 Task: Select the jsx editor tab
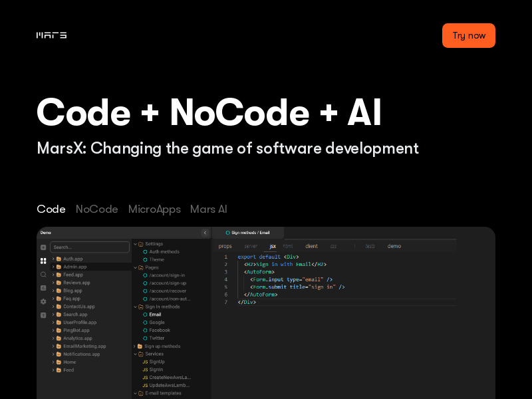(273, 246)
